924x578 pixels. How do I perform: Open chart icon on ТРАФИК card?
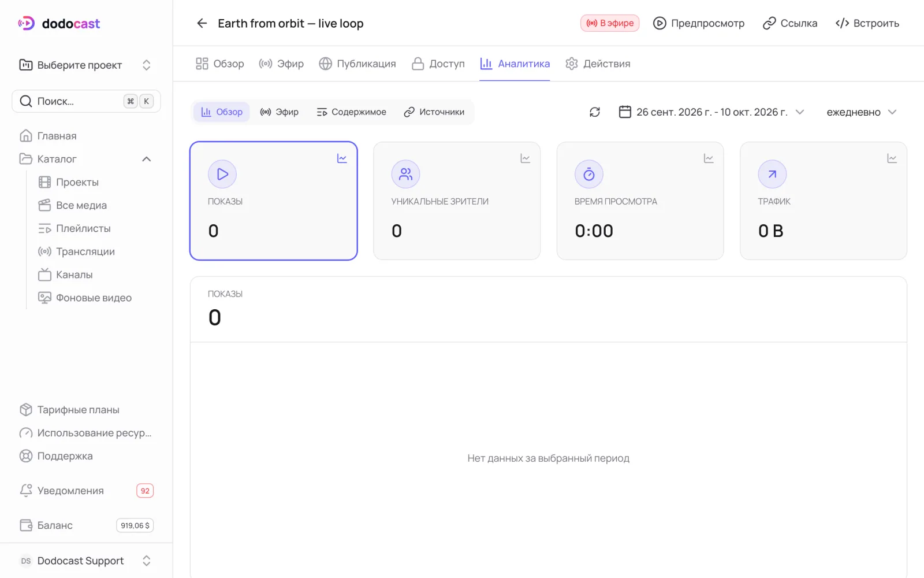892,158
